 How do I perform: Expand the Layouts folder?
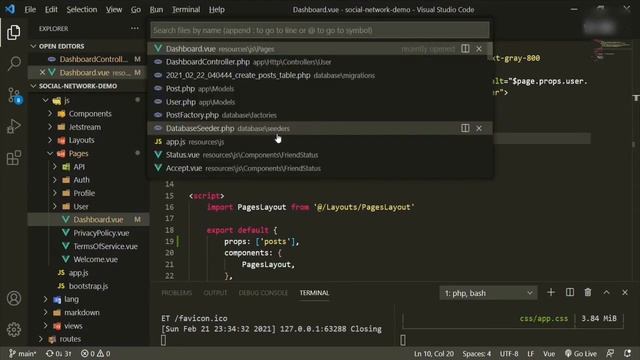(50, 140)
